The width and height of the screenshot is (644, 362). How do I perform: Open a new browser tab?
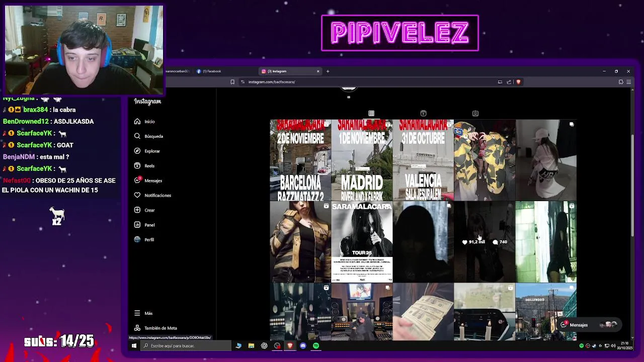(328, 71)
